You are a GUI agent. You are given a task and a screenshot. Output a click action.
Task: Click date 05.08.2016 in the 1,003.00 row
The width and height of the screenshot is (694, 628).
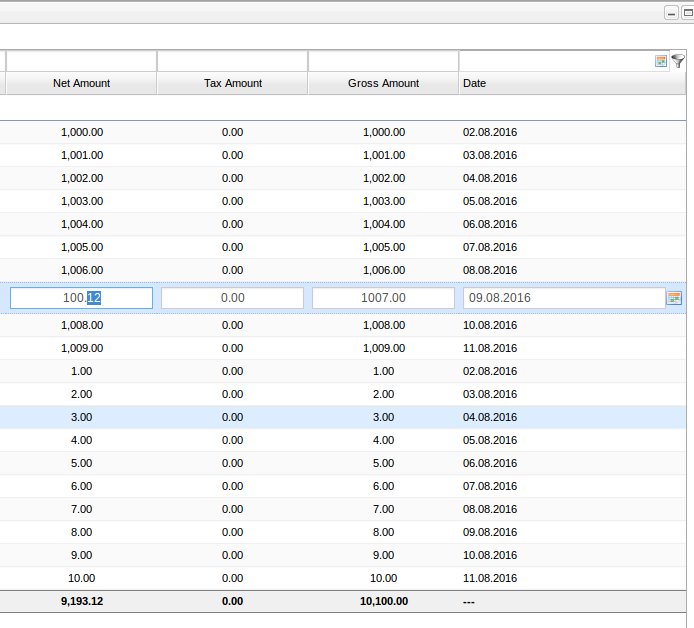pos(490,201)
